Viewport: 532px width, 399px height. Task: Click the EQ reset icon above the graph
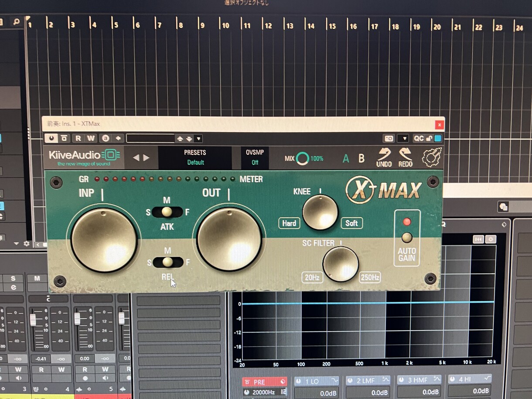coord(478,239)
